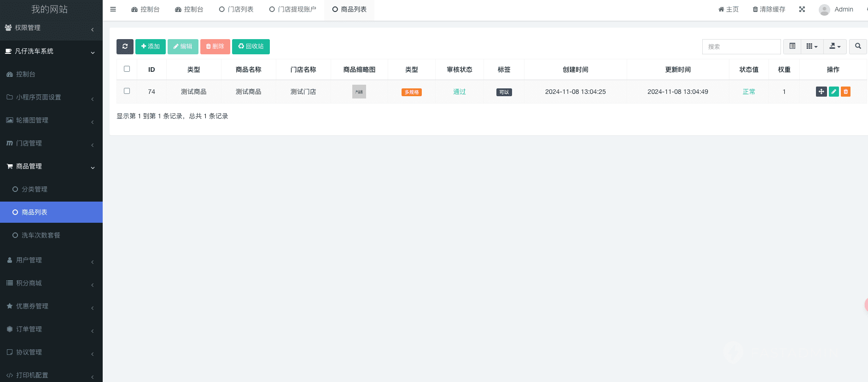Image resolution: width=868 pixels, height=382 pixels.
Task: Select the checkbox for row ID 74
Action: 127,91
